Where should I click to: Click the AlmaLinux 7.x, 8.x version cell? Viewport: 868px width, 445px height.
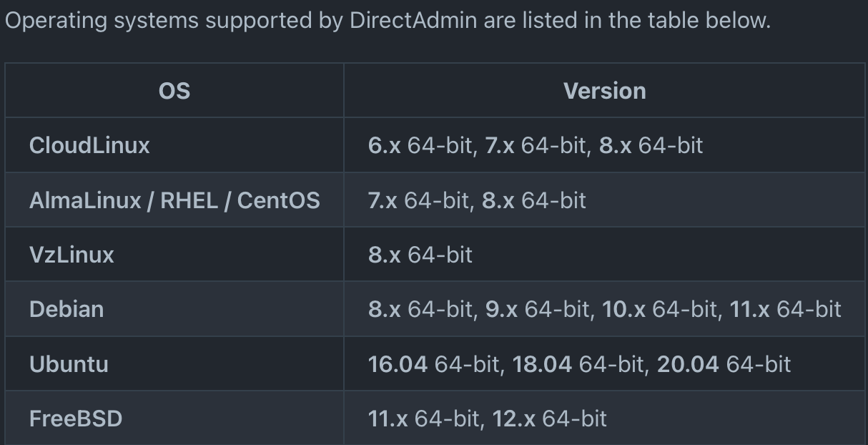tap(604, 200)
